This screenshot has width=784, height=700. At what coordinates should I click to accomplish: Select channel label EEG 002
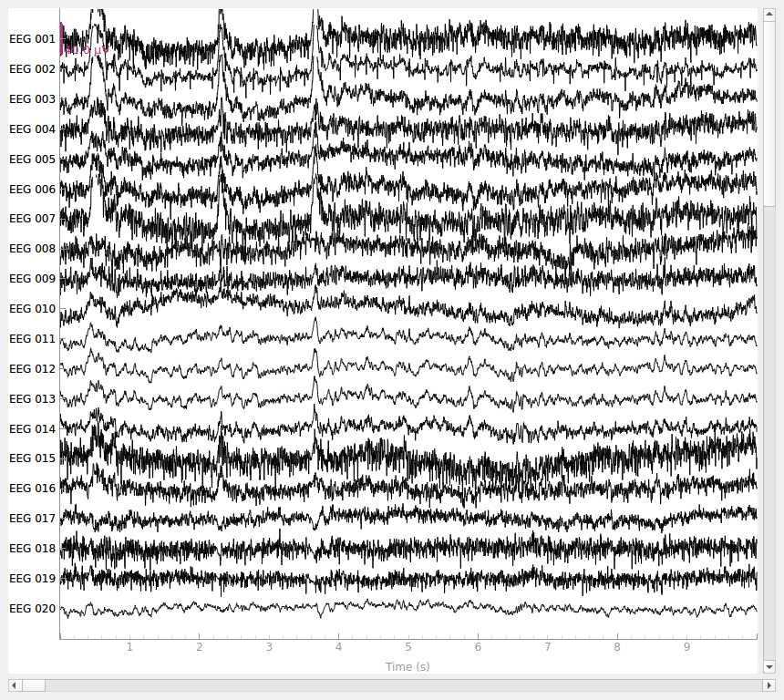click(33, 69)
